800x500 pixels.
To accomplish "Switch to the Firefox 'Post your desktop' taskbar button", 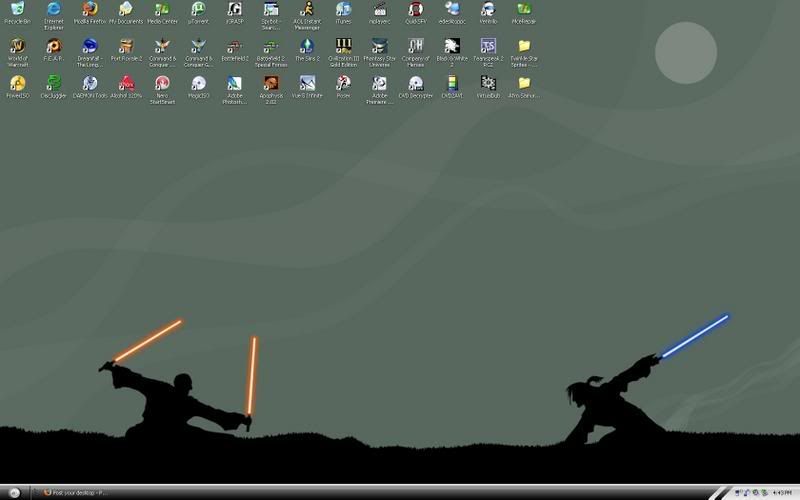I will 76,493.
